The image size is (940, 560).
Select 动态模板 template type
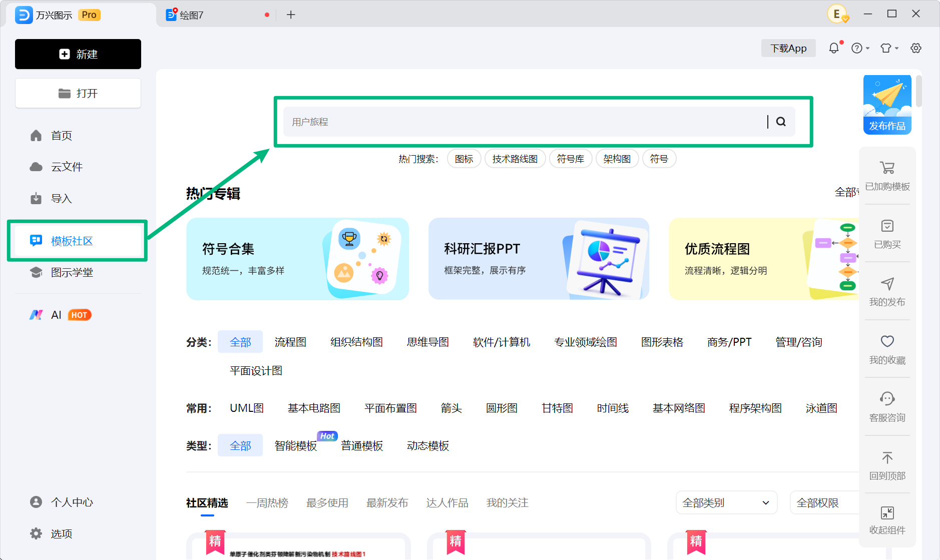[428, 445]
